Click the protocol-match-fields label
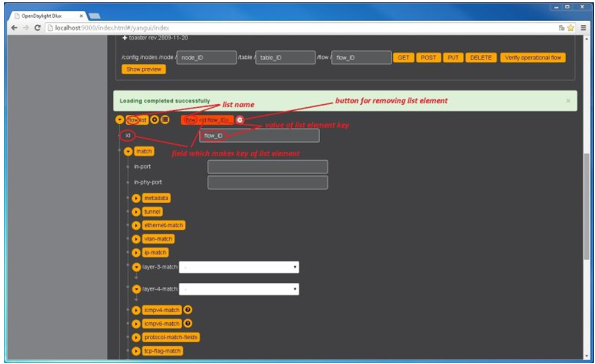Image resolution: width=595 pixels, height=364 pixels. coord(171,338)
